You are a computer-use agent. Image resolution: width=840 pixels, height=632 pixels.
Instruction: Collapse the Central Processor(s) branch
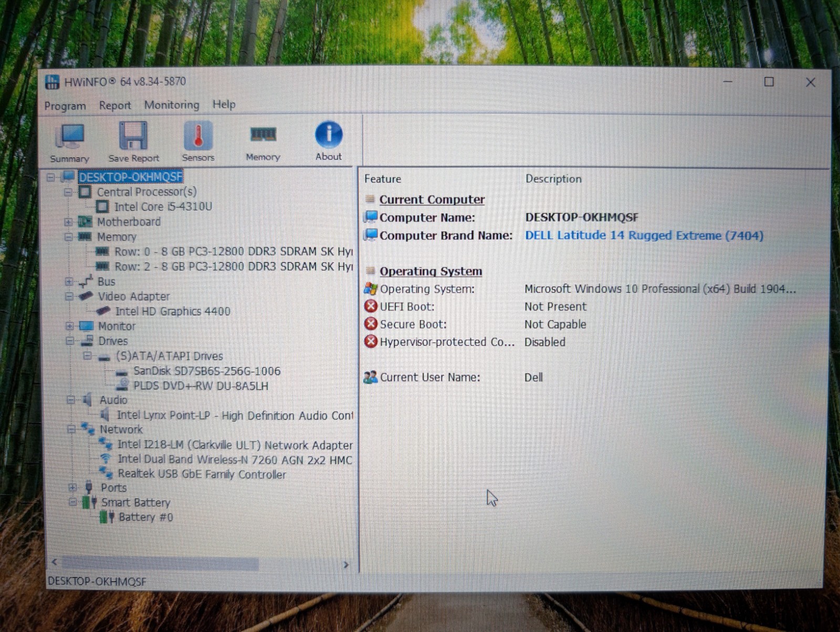[68, 192]
